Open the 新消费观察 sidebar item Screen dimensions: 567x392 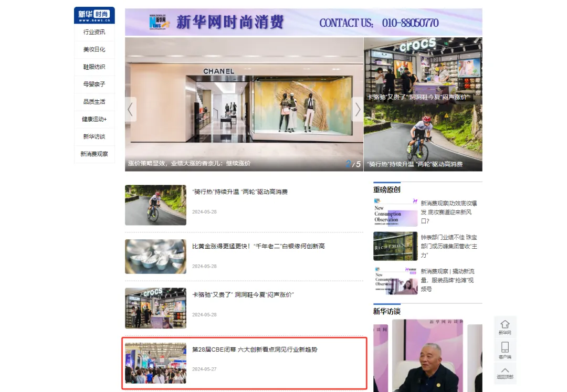[93, 154]
